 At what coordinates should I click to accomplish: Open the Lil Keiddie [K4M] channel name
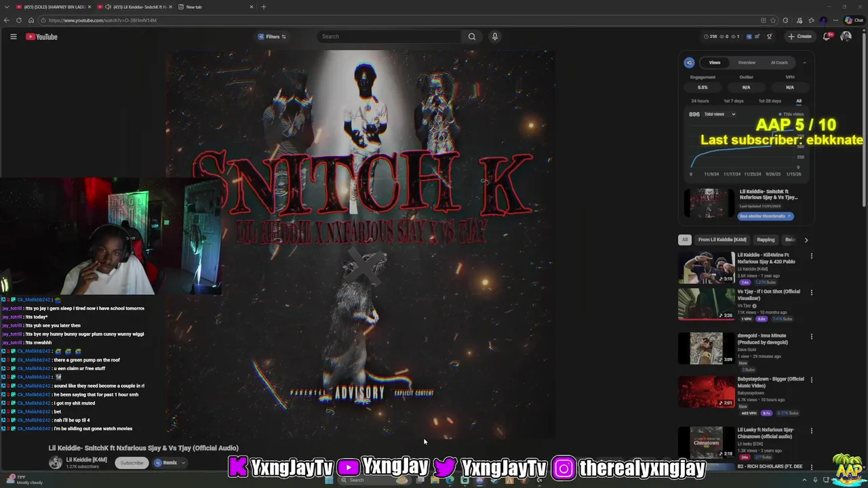point(86,460)
